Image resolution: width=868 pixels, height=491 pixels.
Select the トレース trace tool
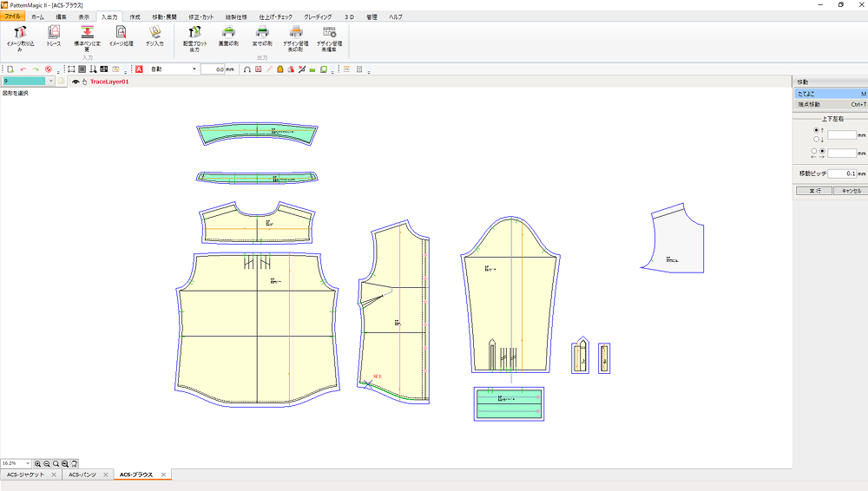point(54,33)
